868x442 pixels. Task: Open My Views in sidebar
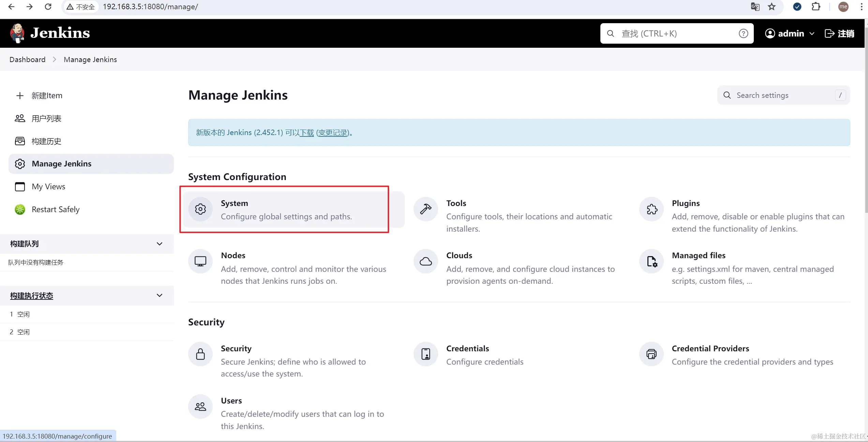(x=48, y=187)
